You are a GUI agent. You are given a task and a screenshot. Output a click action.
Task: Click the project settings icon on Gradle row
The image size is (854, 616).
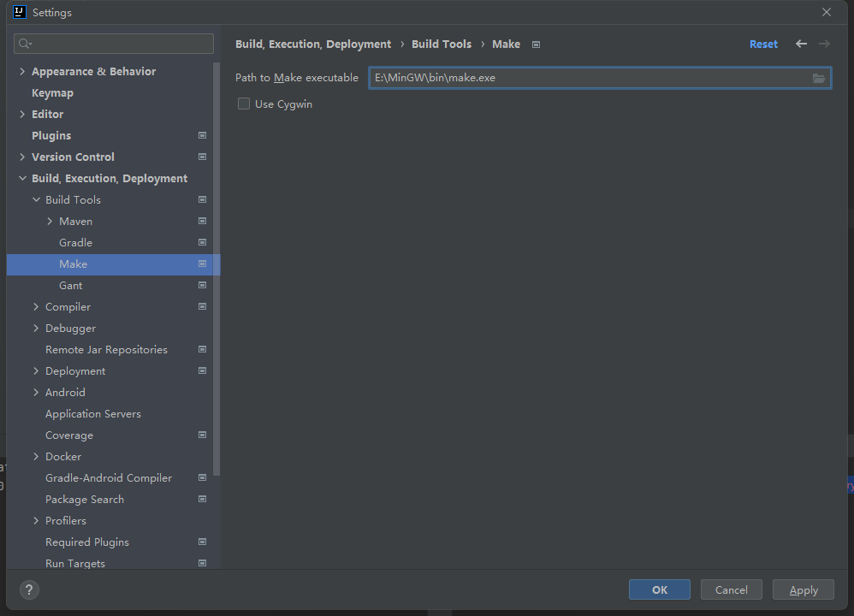[x=202, y=242]
